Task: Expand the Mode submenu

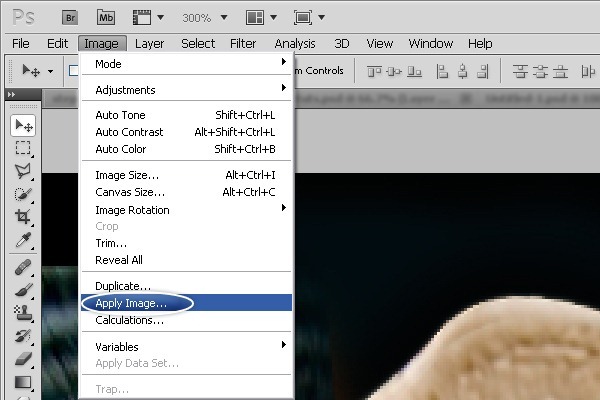Action: tap(186, 64)
